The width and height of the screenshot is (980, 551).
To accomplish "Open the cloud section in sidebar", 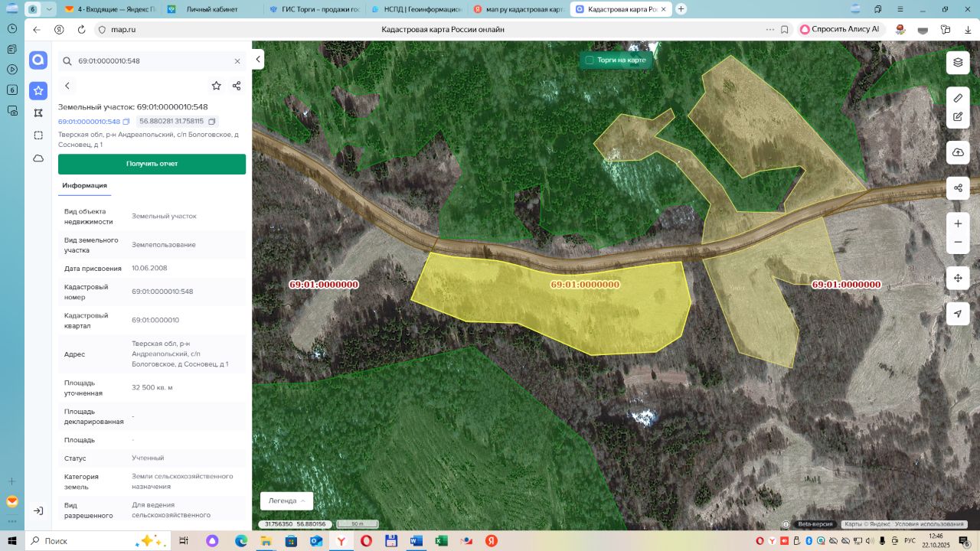I will 38,158.
